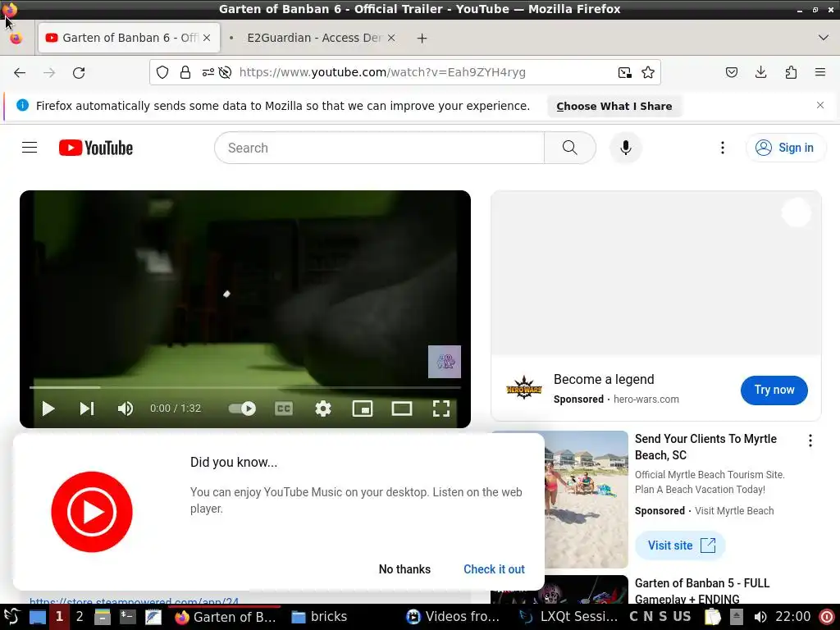
Task: Open the Firefox View pinned icon
Action: [x=16, y=38]
